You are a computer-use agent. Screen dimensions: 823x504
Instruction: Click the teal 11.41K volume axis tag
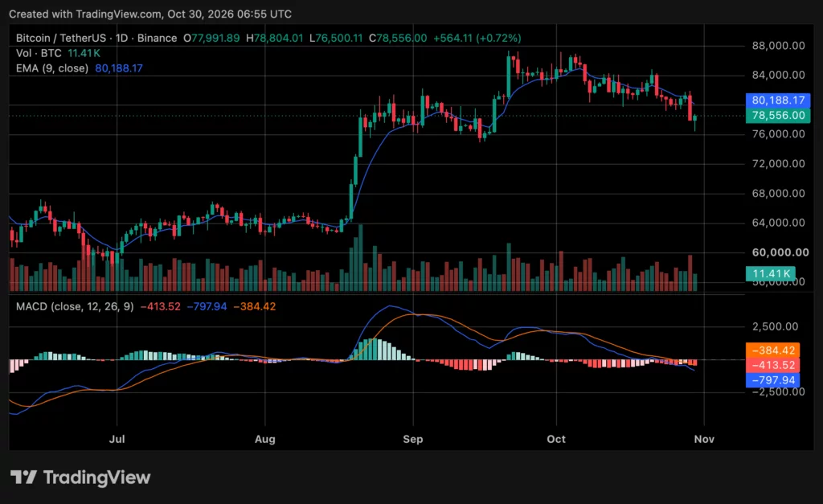coord(771,273)
